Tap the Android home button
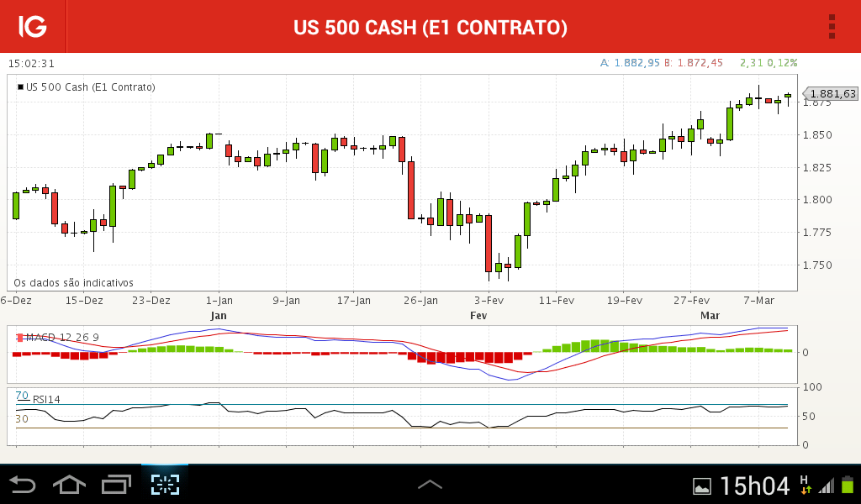 click(x=69, y=485)
